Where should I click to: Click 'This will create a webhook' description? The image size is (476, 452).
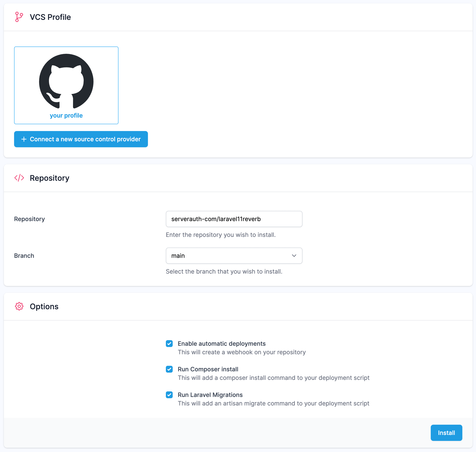click(x=242, y=352)
